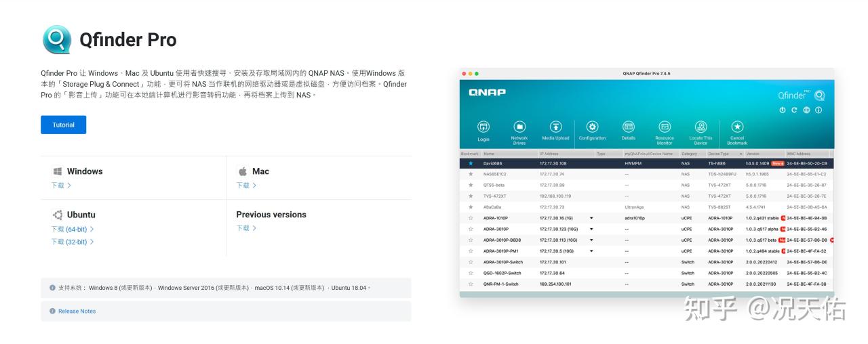Toggle bookmark star for ADRA-3010P-B6D8
Image resolution: width=868 pixels, height=344 pixels.
471,240
